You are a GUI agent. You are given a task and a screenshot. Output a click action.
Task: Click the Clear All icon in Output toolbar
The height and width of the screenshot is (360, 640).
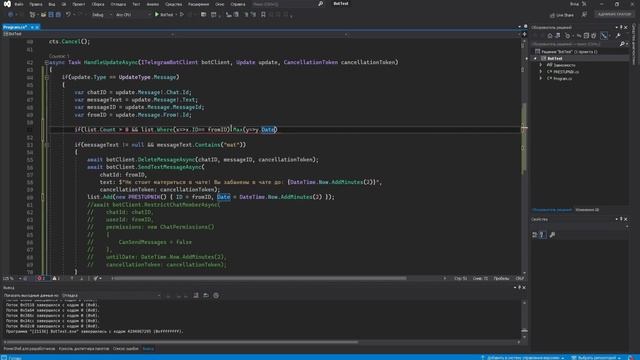pyautogui.click(x=196, y=295)
